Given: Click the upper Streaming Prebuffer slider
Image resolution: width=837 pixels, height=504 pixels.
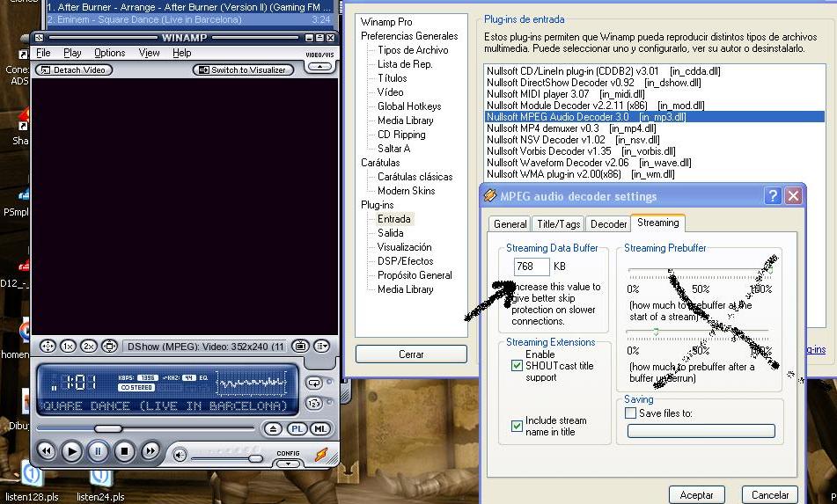Looking at the screenshot, I should (x=700, y=271).
